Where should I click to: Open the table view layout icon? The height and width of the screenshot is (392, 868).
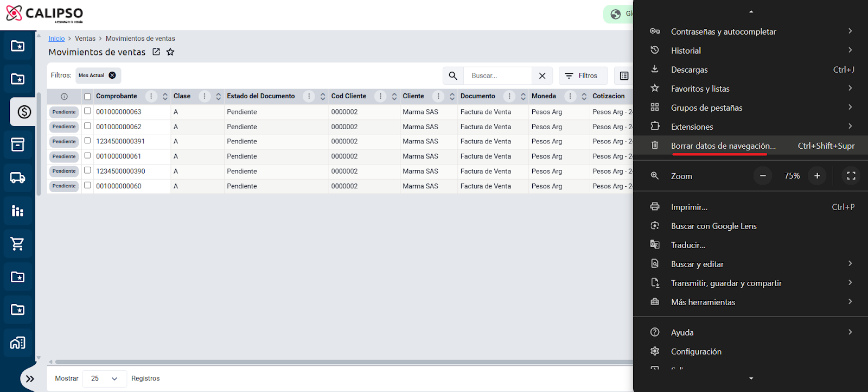tap(624, 75)
